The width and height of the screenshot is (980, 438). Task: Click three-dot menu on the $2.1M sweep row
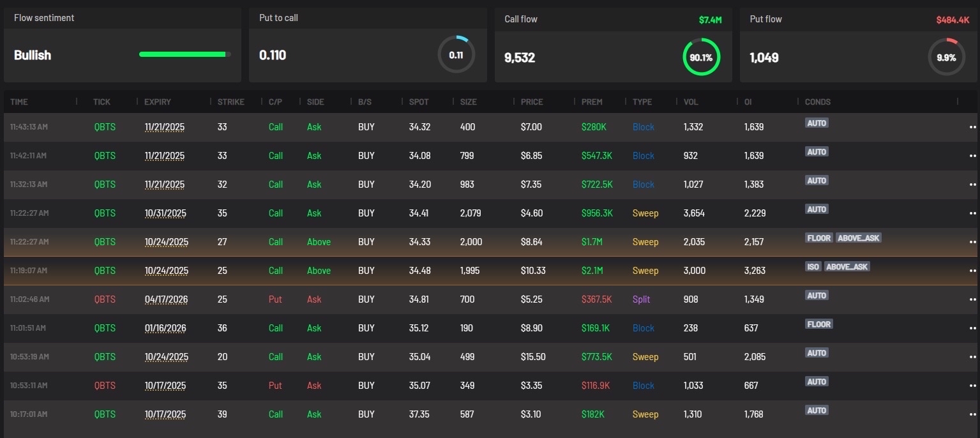pyautogui.click(x=972, y=271)
